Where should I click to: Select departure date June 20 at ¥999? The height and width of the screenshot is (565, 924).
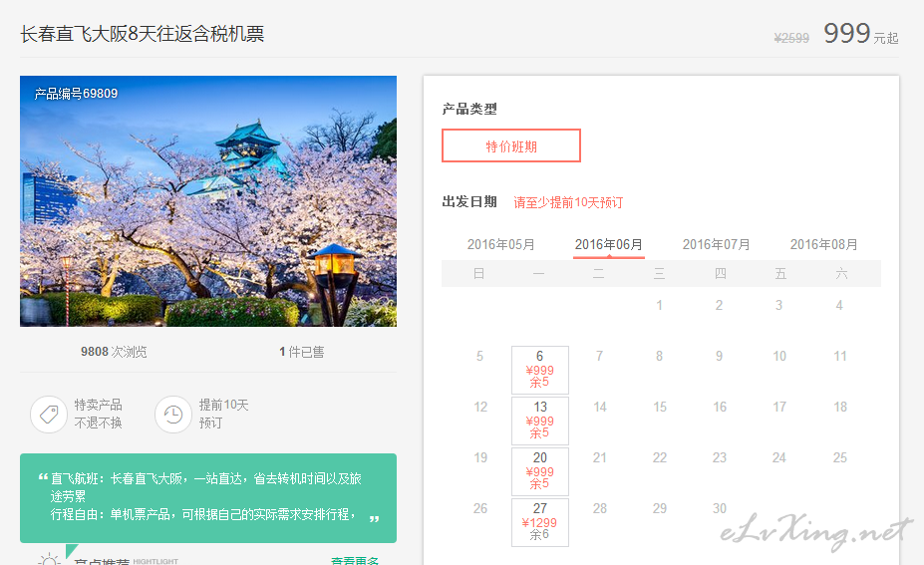(540, 471)
